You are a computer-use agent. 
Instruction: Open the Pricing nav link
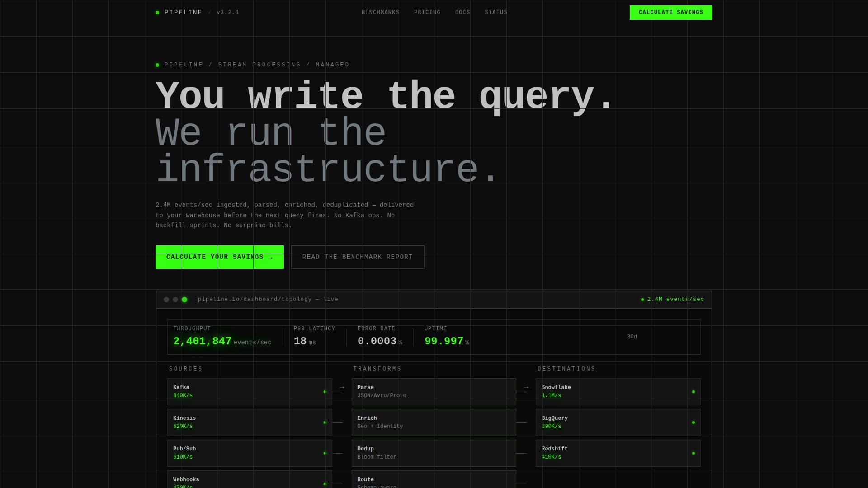[x=427, y=13]
